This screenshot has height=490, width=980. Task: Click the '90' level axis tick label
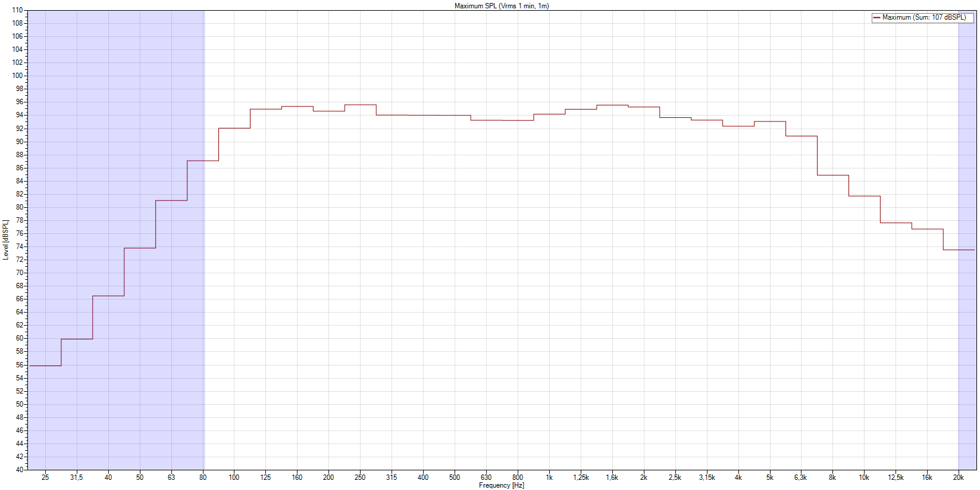pyautogui.click(x=19, y=142)
